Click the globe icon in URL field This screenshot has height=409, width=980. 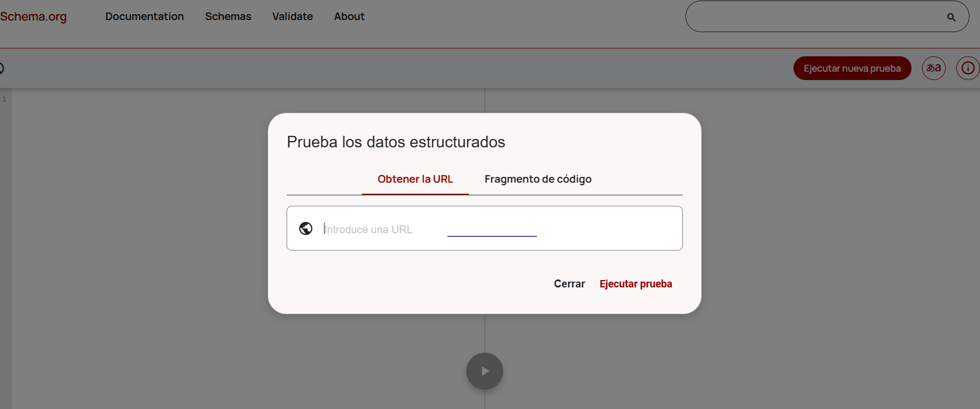[x=306, y=228]
